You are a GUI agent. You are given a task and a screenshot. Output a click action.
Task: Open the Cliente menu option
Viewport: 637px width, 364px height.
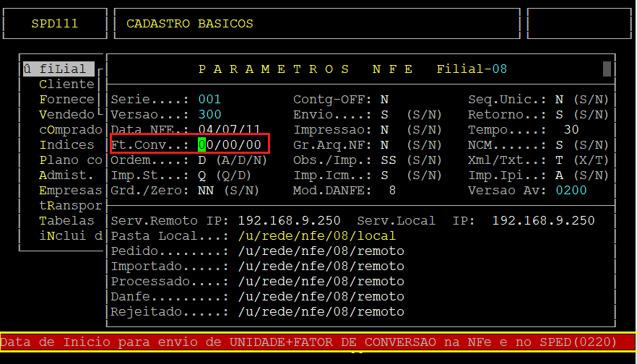click(x=66, y=84)
